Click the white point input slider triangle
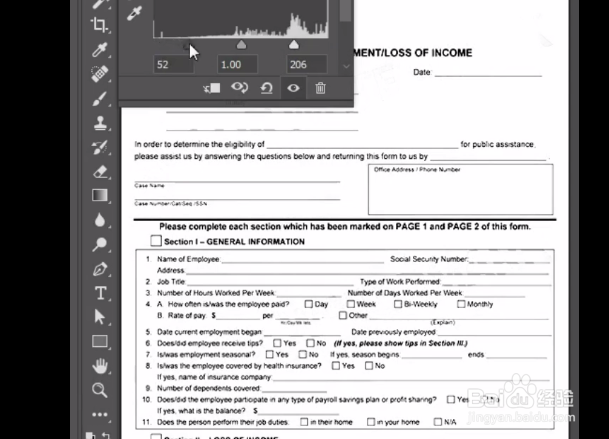 click(x=294, y=45)
